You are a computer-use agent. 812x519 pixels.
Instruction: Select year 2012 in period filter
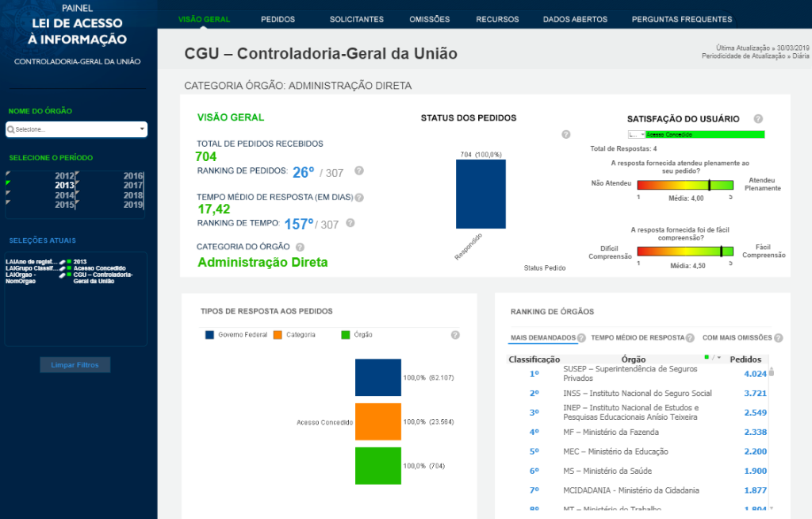coord(63,176)
